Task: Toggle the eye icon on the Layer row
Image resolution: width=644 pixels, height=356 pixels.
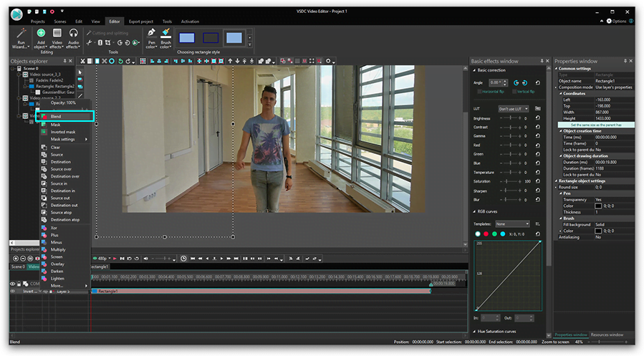Action: click(12, 291)
